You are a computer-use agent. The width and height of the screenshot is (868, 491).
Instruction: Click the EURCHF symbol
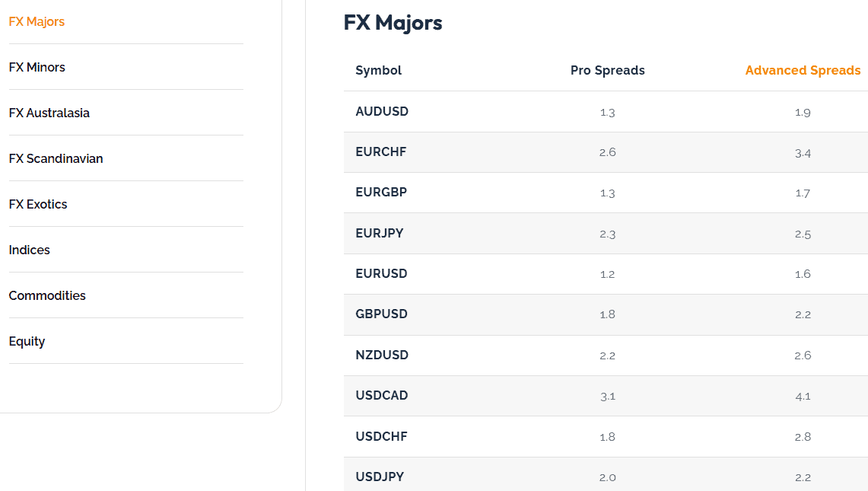[380, 152]
